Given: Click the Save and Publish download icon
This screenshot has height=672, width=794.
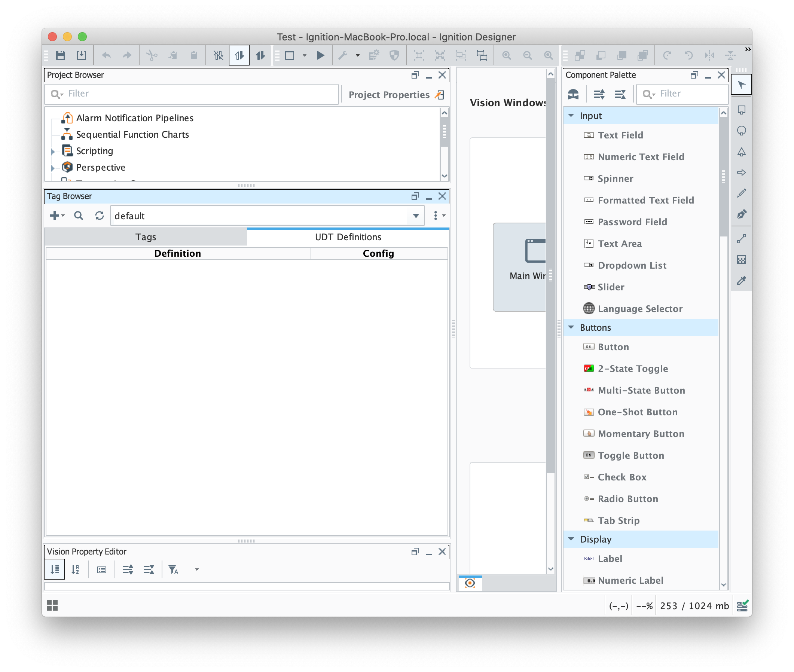Looking at the screenshot, I should tap(82, 55).
